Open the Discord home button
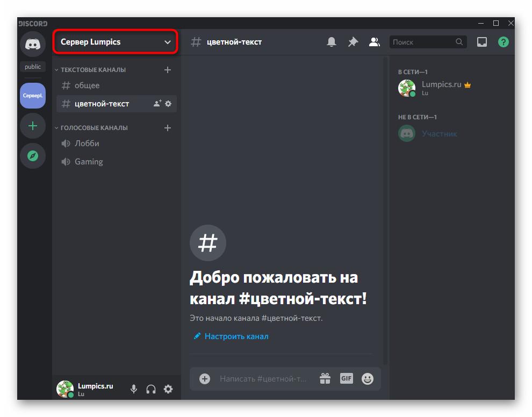 pyautogui.click(x=33, y=44)
